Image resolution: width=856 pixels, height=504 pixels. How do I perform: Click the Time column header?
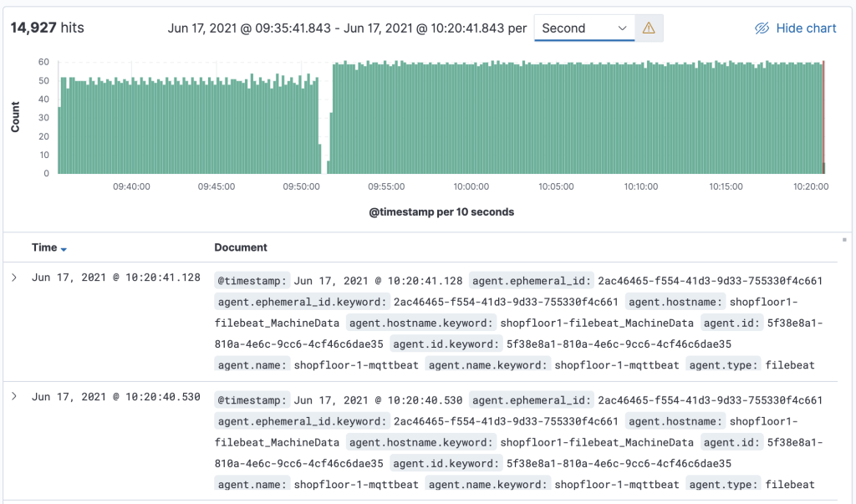(x=44, y=247)
